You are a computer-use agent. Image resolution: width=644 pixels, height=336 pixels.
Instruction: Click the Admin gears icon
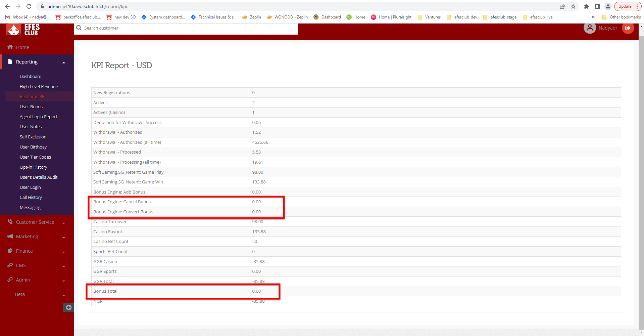click(x=10, y=280)
